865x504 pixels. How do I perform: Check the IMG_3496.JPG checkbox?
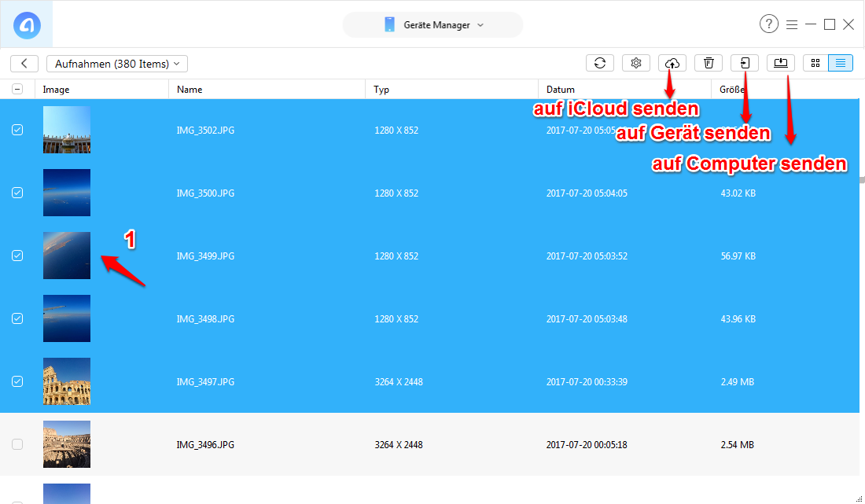pos(17,444)
